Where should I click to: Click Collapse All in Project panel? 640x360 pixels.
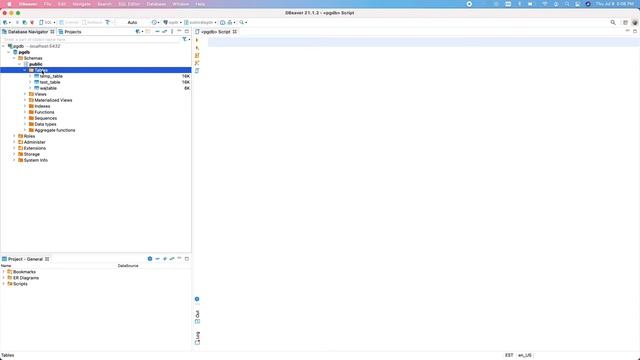pos(157,259)
